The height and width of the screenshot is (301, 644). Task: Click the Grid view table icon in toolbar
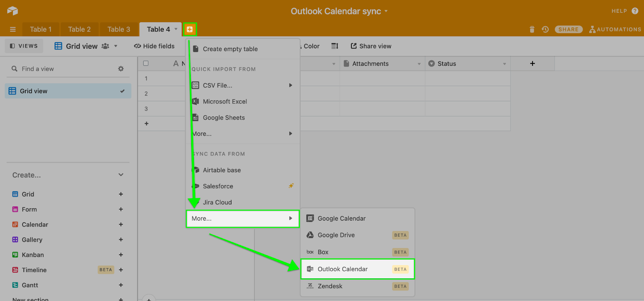[x=58, y=46]
